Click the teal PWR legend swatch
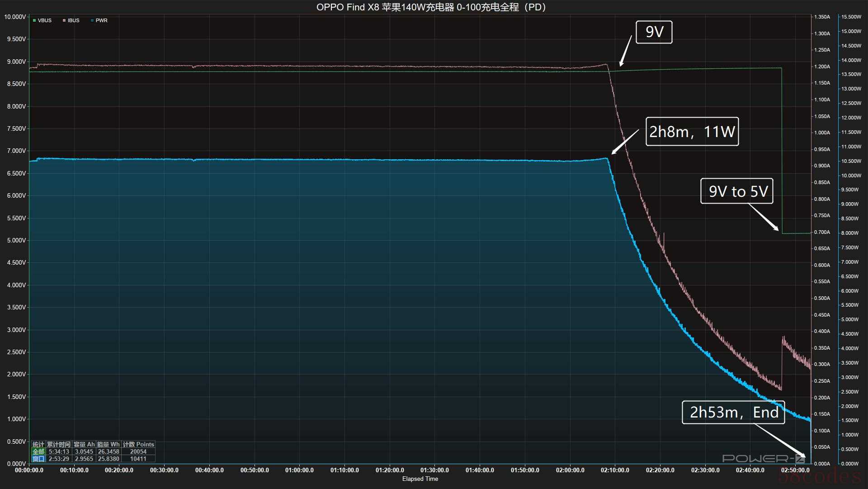Screen dimensions: 868x489 click(92, 20)
